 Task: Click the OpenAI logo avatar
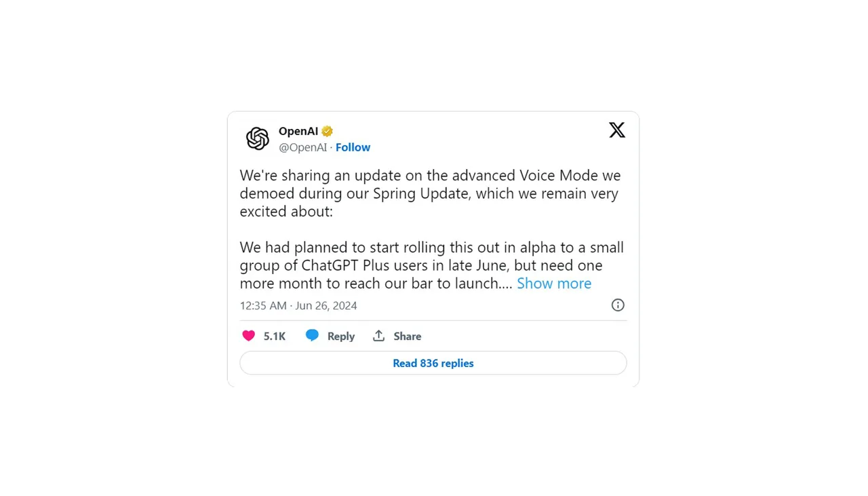click(258, 138)
